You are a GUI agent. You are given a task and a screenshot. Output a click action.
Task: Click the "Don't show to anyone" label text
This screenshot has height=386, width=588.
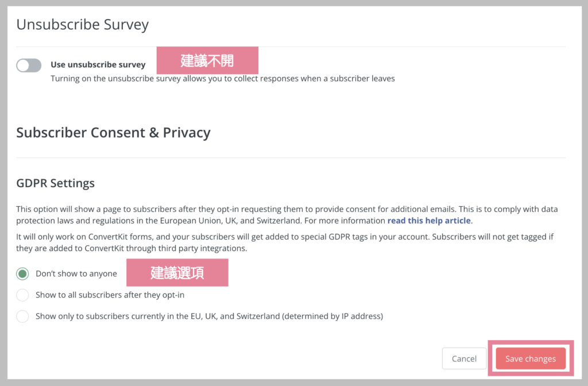(76, 274)
